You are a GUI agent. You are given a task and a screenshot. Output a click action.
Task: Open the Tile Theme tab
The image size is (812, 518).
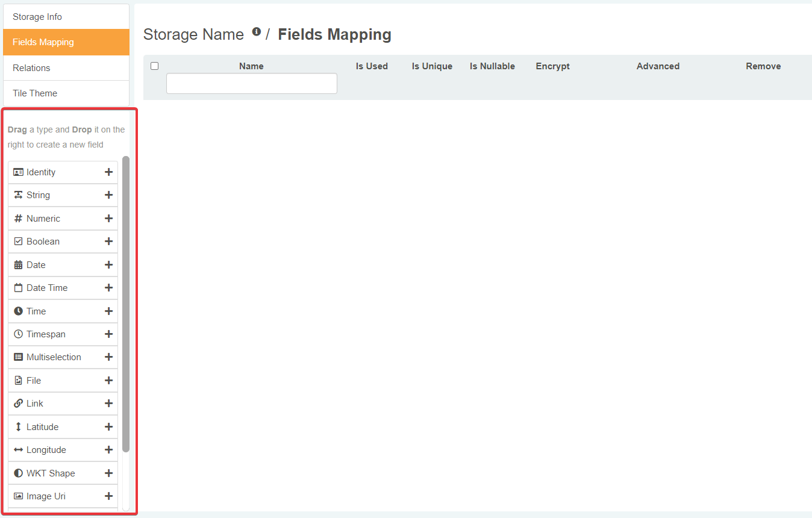[66, 93]
